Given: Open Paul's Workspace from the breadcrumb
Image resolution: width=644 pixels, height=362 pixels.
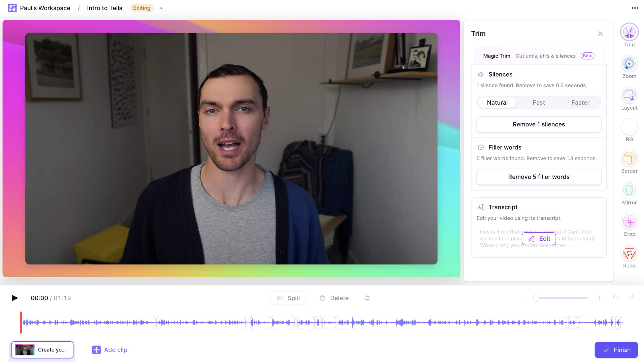Looking at the screenshot, I should (45, 8).
